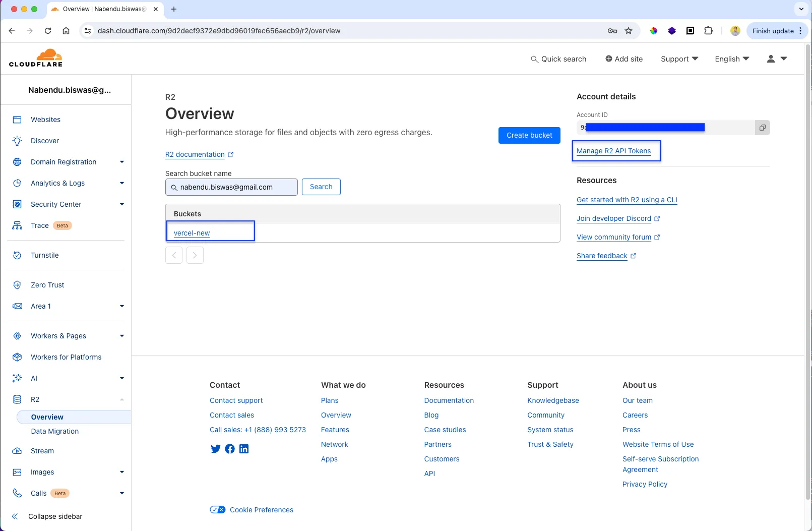
Task: Open the Websites menu item
Action: coord(45,120)
